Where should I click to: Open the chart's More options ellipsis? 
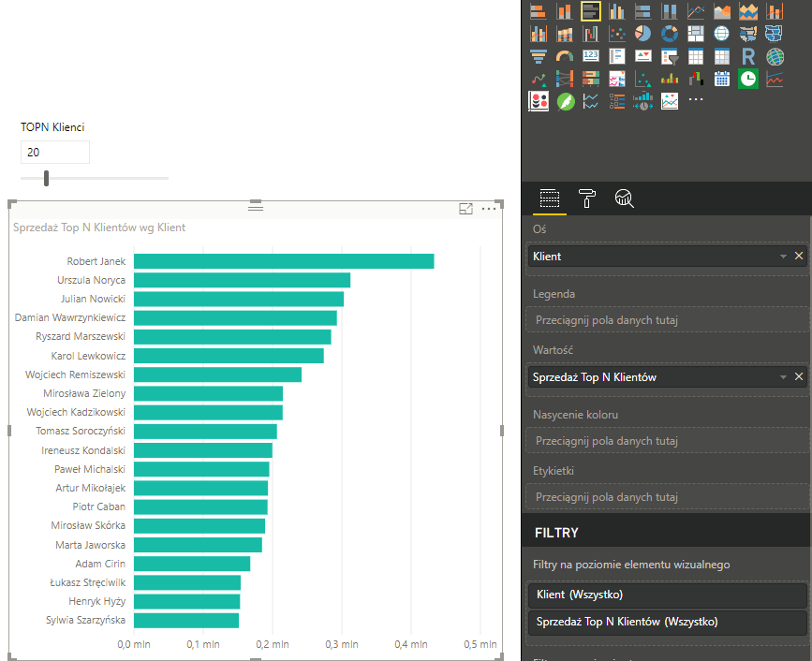tap(488, 209)
